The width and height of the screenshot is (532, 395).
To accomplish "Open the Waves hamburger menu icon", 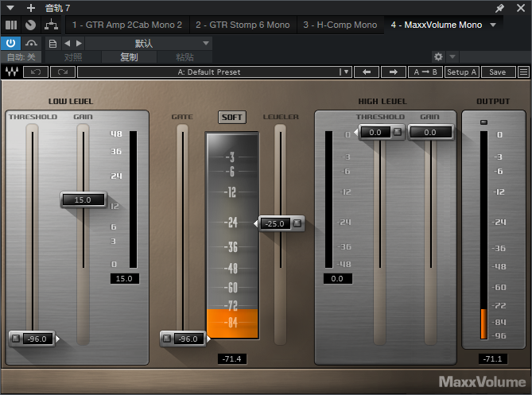I will tap(524, 72).
